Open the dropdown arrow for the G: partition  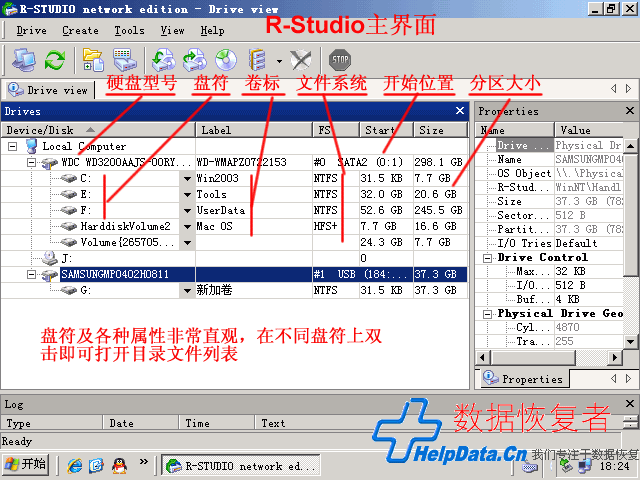187,291
